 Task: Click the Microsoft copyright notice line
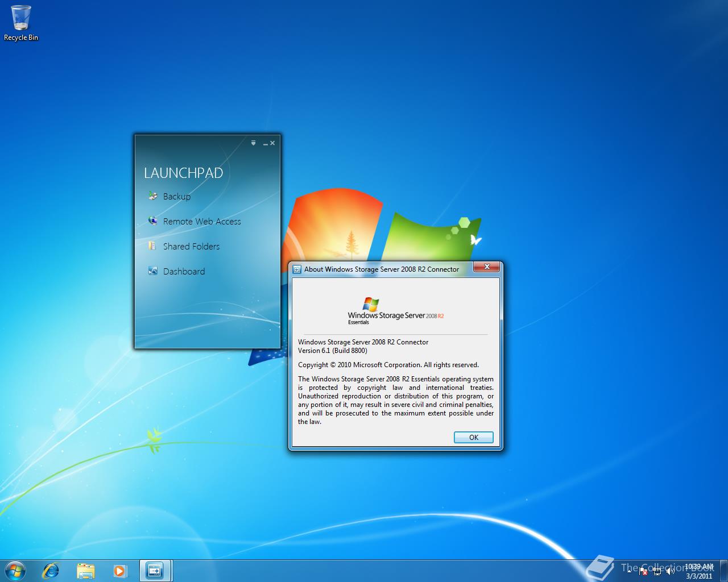coord(388,365)
